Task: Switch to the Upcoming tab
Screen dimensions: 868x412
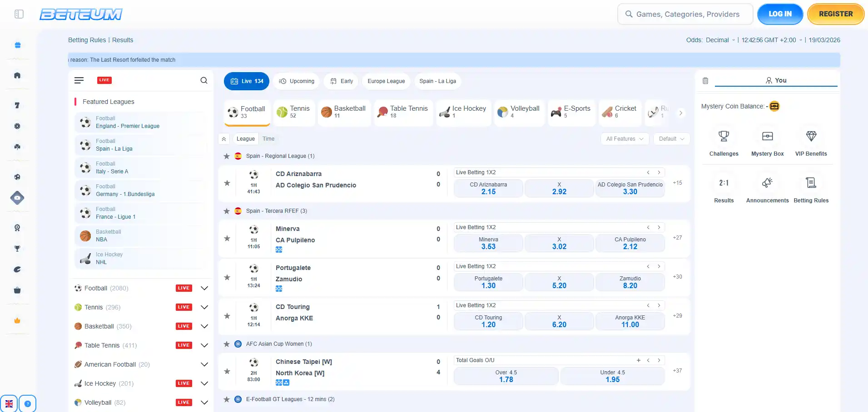Action: pyautogui.click(x=297, y=81)
